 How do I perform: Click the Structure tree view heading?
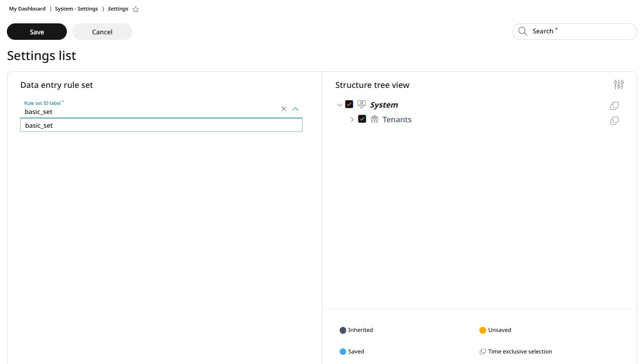(372, 85)
